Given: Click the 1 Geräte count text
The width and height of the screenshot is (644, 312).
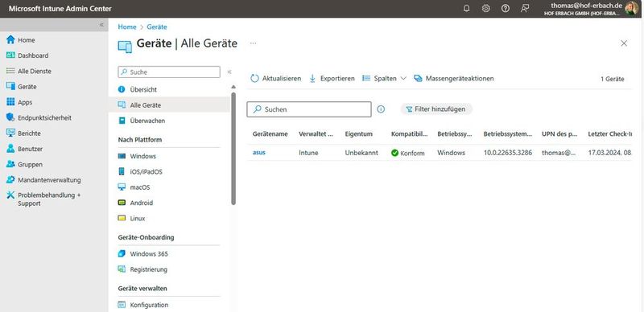Looking at the screenshot, I should (x=613, y=79).
